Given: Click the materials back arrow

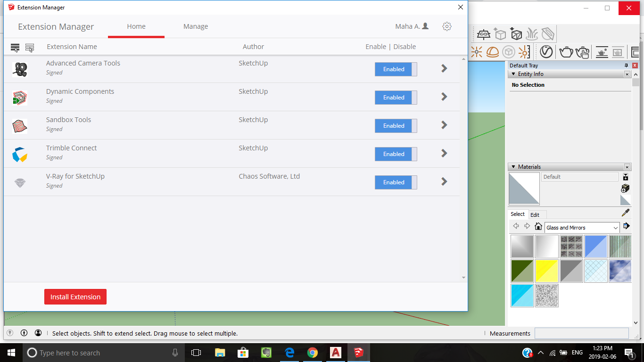Looking at the screenshot, I should (516, 226).
